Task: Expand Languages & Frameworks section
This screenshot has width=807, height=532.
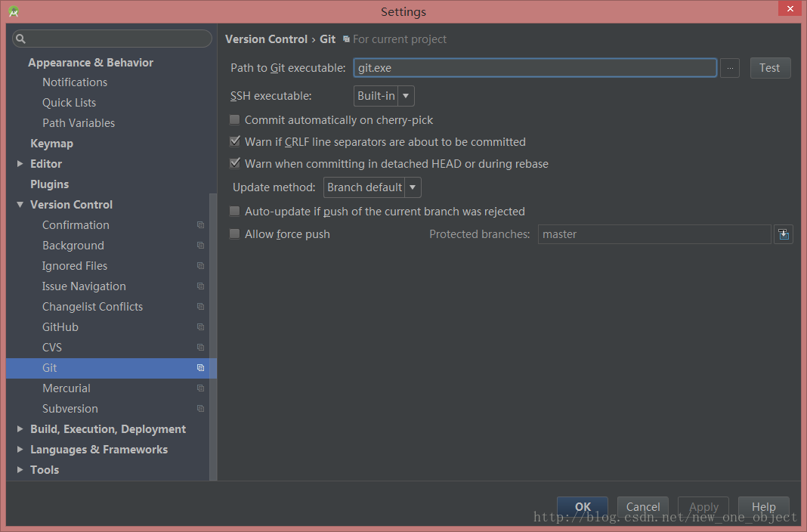Action: 20,449
